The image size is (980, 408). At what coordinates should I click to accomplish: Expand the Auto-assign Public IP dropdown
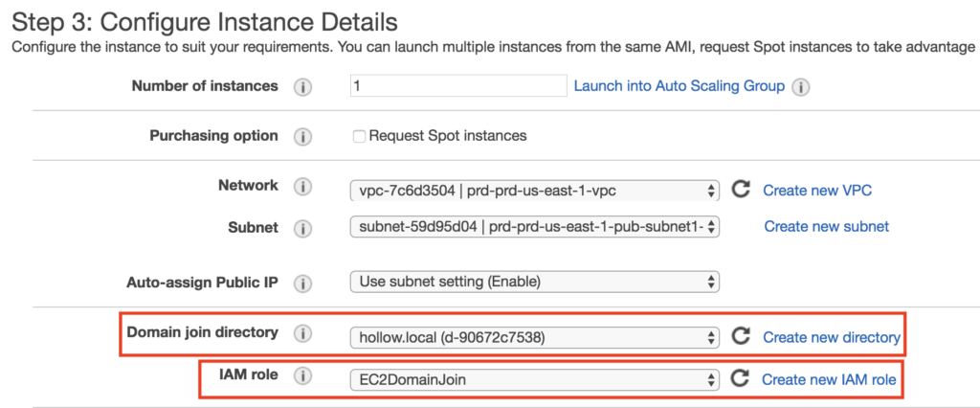pyautogui.click(x=534, y=282)
